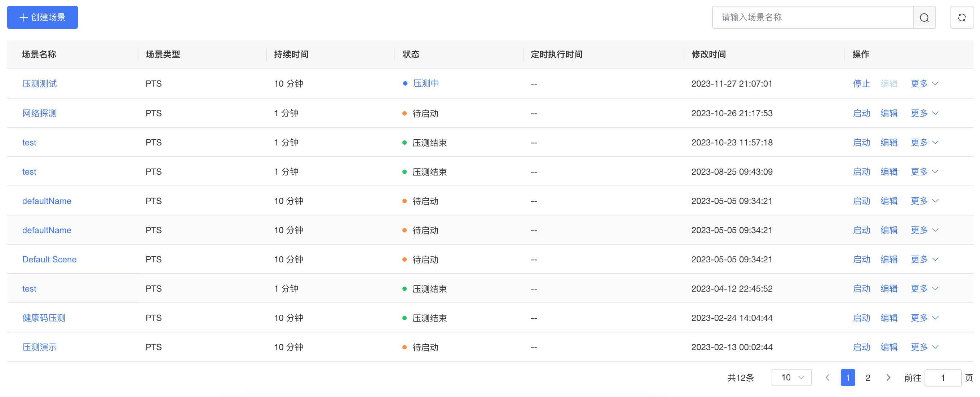Open the Default Scene scenario

(49, 259)
